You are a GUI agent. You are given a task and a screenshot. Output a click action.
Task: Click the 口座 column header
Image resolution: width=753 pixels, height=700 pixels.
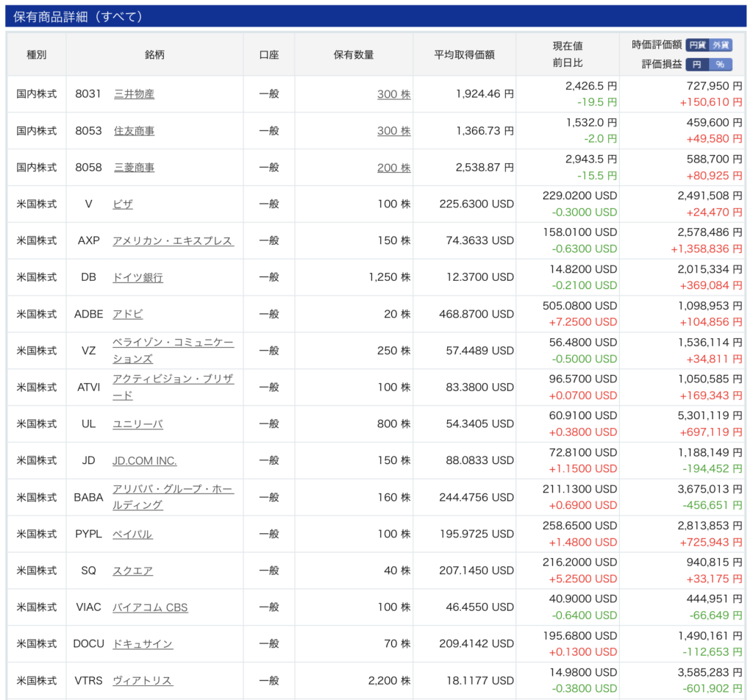click(x=269, y=54)
